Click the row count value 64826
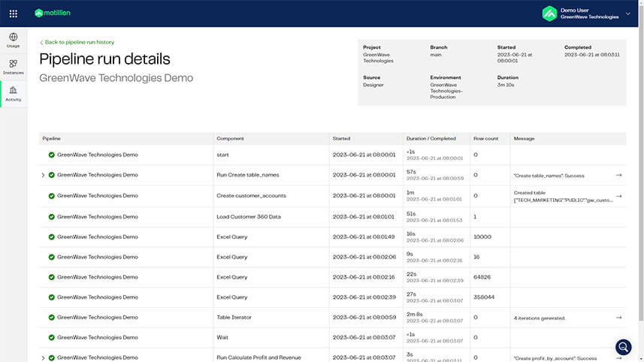644x362 pixels. click(x=482, y=277)
